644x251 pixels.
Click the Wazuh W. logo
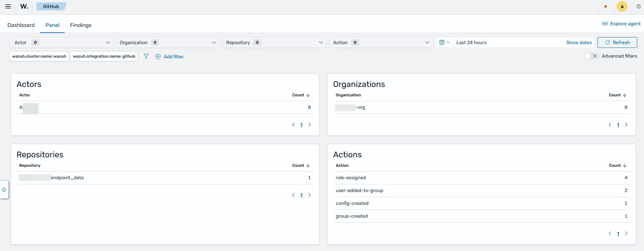(x=24, y=6)
